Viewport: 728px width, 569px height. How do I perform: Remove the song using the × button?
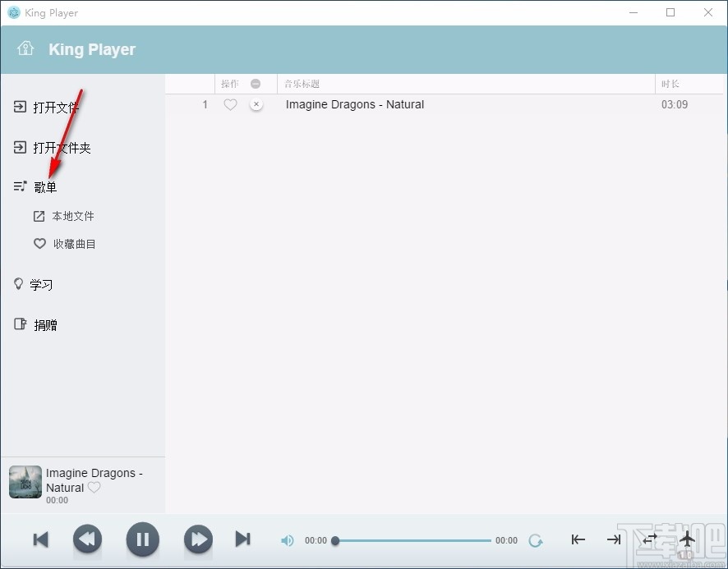(256, 105)
